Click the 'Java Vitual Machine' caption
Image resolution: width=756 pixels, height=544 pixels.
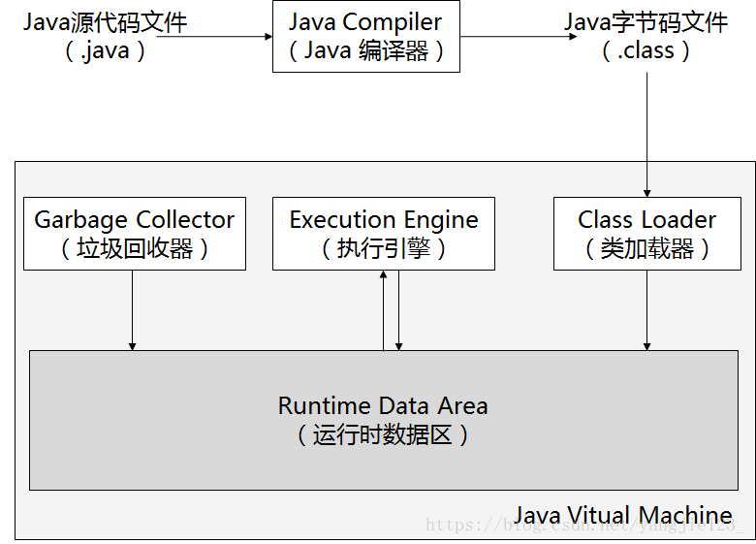[x=623, y=515]
